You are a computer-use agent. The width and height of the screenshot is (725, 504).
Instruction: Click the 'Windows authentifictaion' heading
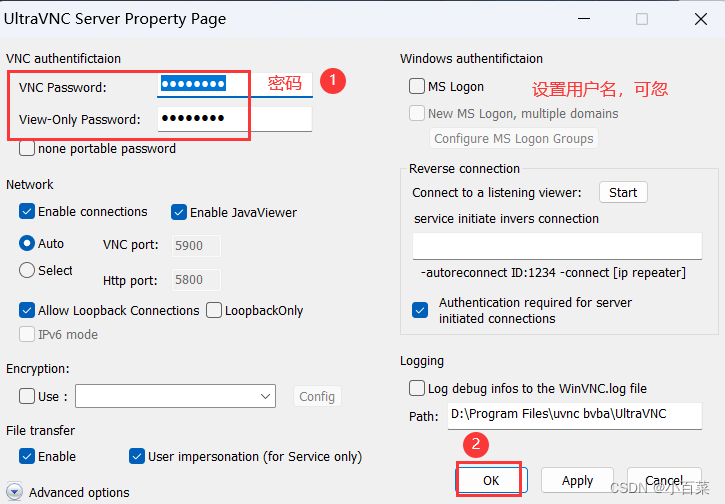point(471,59)
